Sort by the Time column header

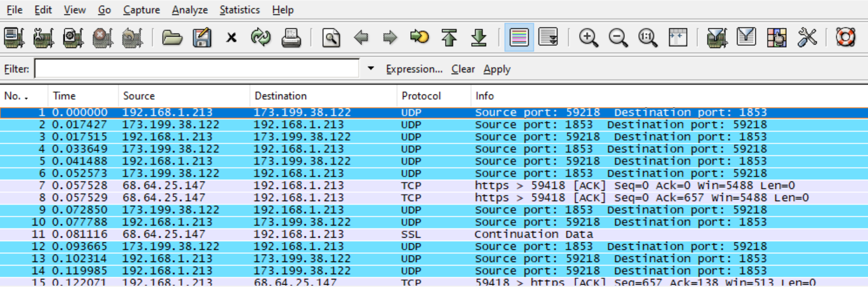click(83, 96)
